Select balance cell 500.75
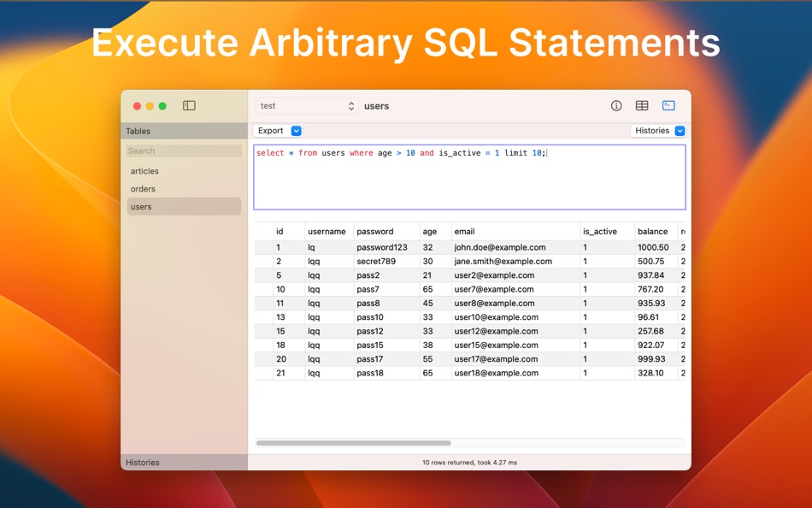 [x=651, y=261]
